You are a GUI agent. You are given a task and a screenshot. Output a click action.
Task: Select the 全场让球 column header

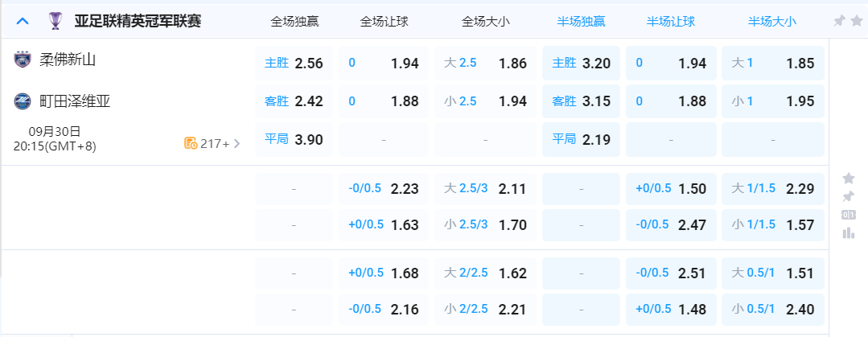[385, 22]
